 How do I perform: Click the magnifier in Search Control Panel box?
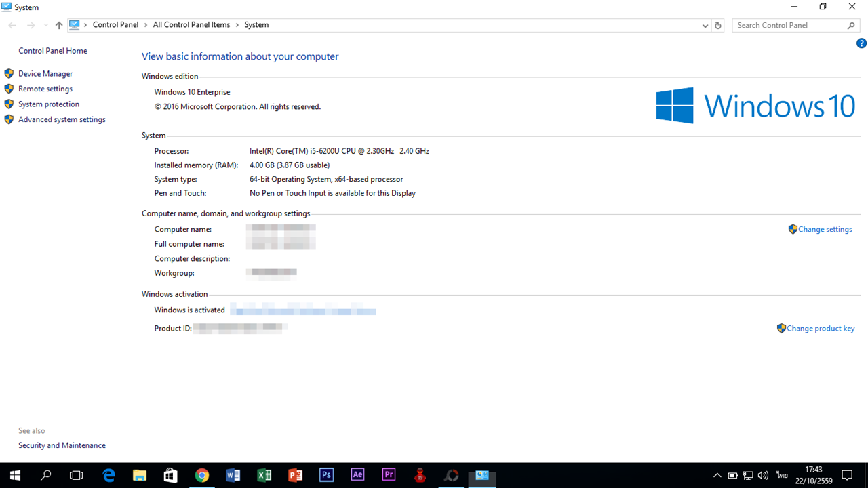852,25
